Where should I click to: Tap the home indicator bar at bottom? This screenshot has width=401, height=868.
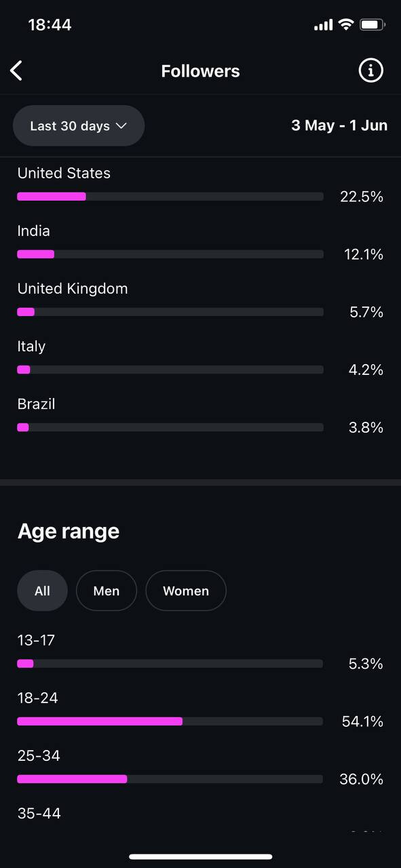(x=200, y=856)
